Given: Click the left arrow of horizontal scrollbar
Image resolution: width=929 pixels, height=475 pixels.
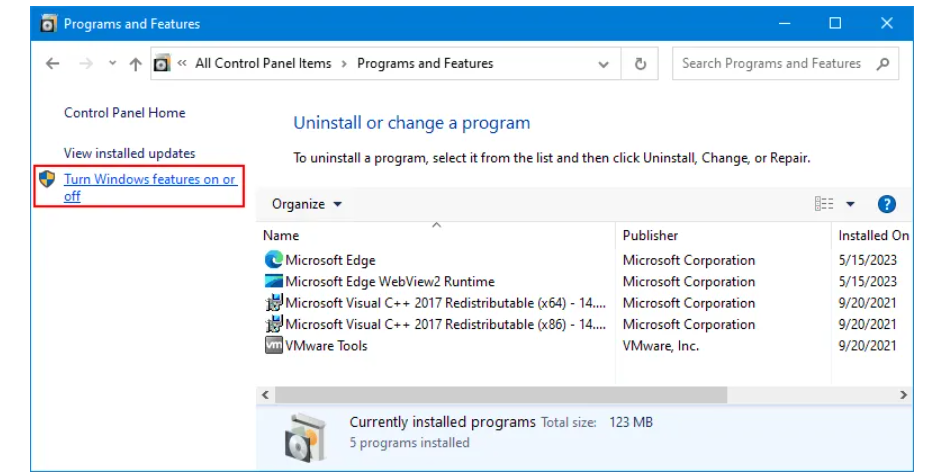Looking at the screenshot, I should [x=265, y=394].
